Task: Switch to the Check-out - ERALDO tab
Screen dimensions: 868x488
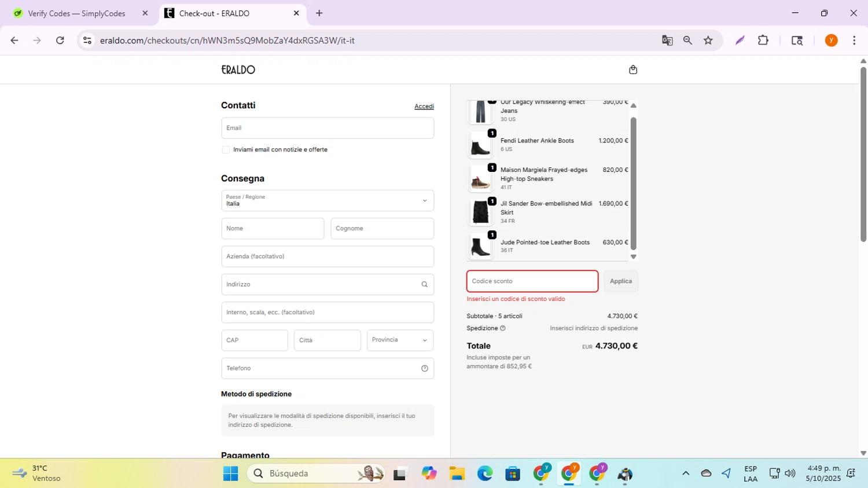Action: [231, 13]
